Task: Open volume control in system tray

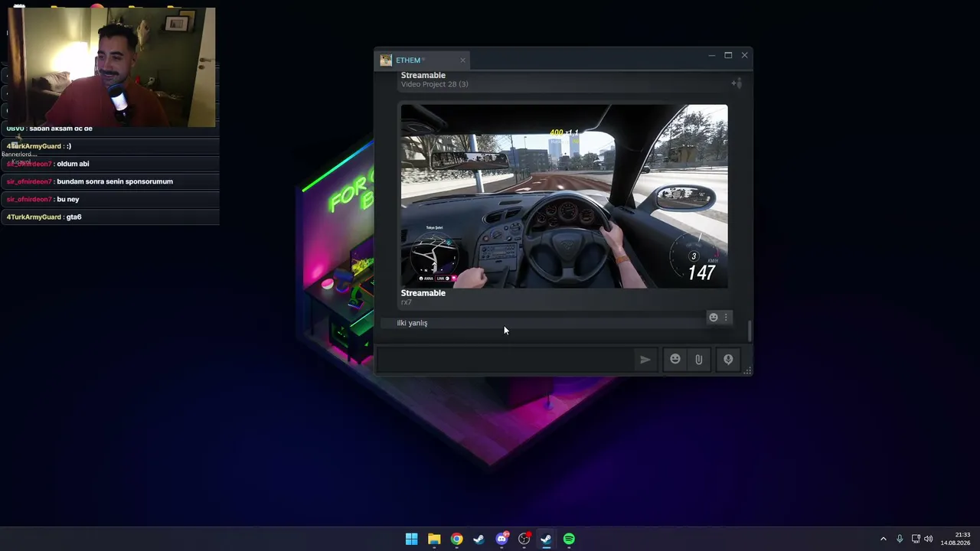Action: coord(929,539)
